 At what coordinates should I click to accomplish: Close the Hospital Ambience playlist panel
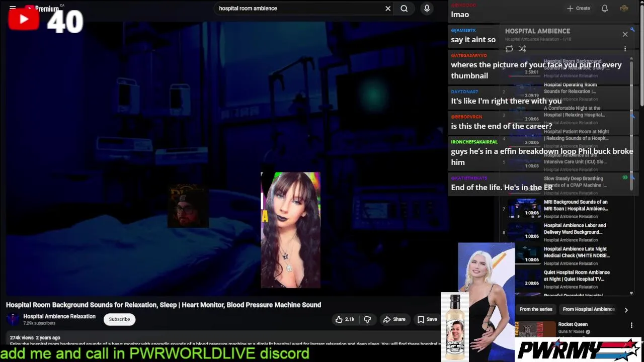[x=625, y=34]
